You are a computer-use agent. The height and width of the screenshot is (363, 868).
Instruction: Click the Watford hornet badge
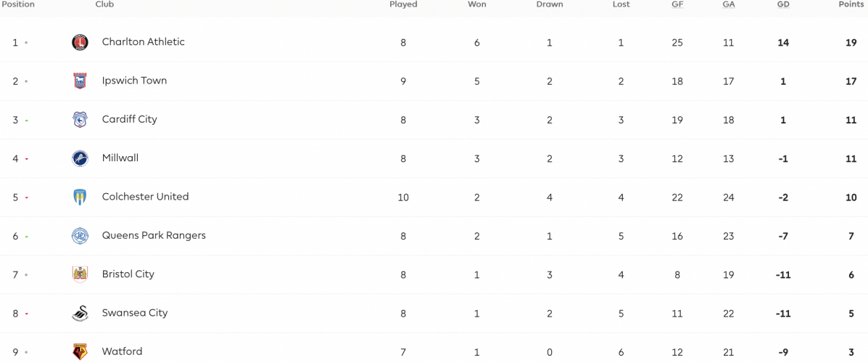click(80, 352)
